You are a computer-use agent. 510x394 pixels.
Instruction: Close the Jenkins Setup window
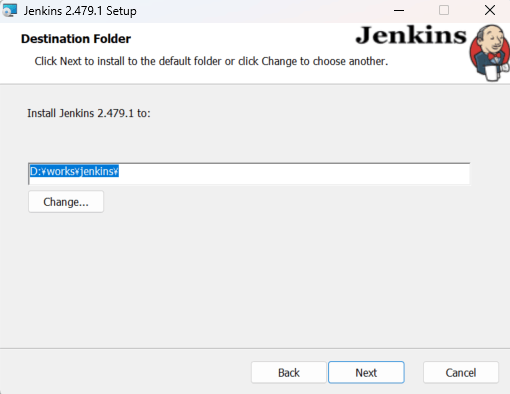tap(490, 10)
